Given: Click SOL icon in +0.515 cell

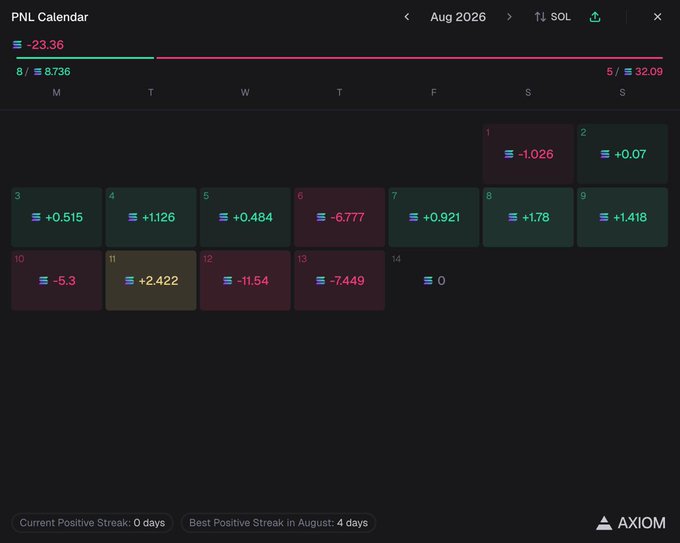Looking at the screenshot, I should 36,217.
